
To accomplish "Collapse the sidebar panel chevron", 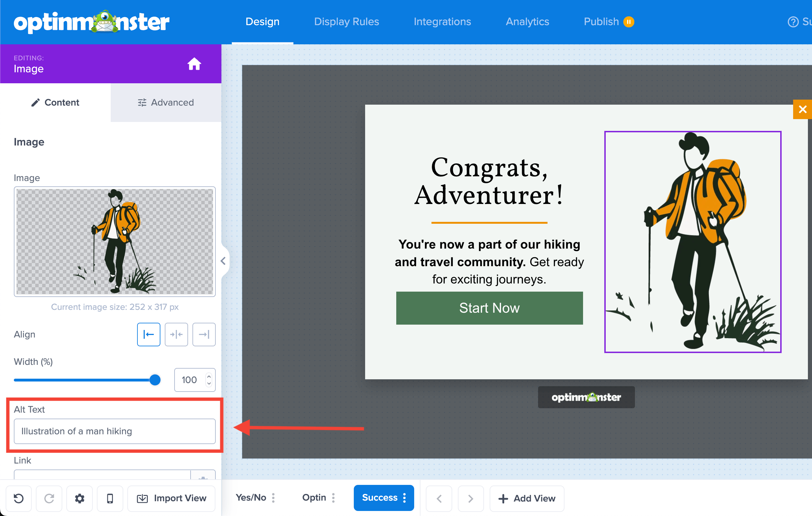I will point(223,261).
